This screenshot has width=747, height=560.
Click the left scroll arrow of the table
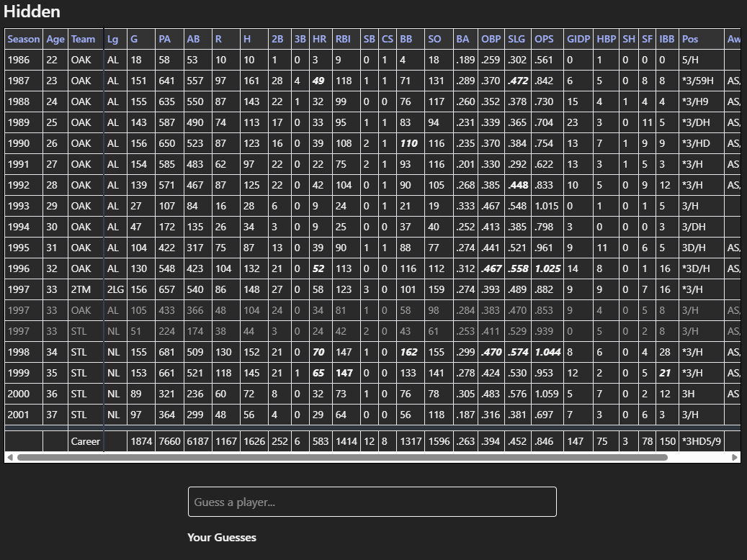9,457
